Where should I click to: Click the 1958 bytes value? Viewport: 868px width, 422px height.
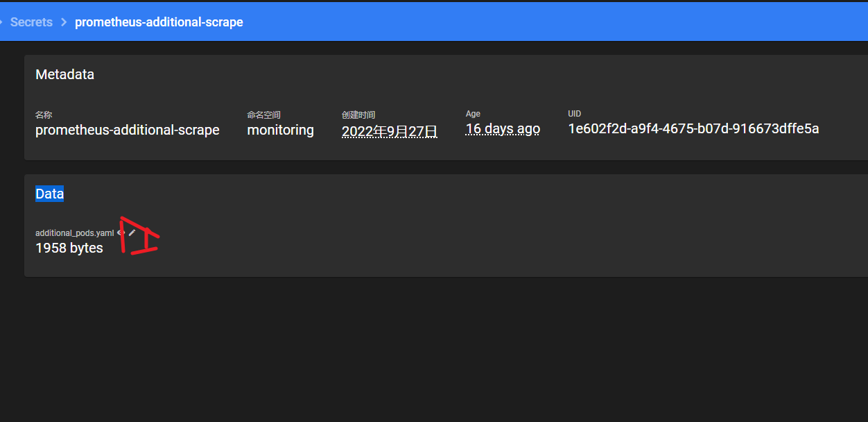pos(69,248)
